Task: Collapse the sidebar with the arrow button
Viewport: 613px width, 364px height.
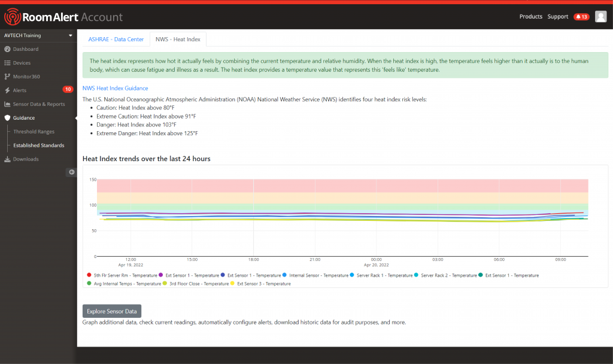Action: (71, 172)
